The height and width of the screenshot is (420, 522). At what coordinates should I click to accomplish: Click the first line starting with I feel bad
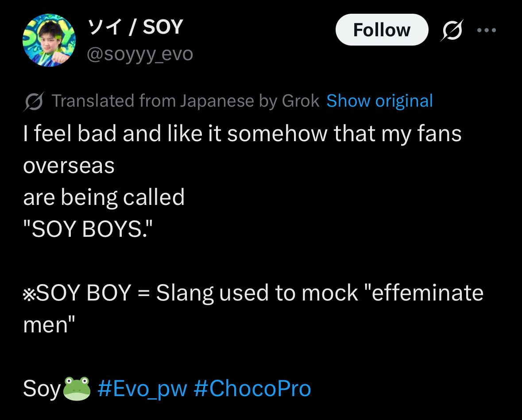click(242, 134)
